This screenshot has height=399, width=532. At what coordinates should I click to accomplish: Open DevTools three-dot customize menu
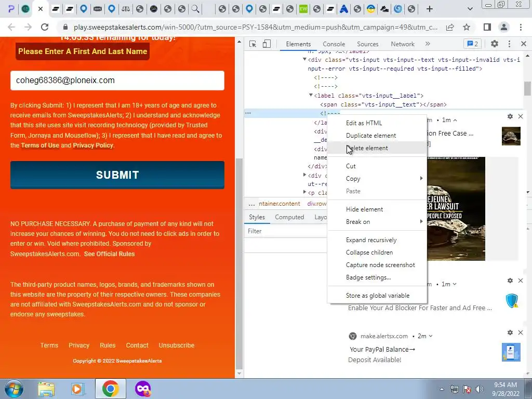click(x=509, y=44)
